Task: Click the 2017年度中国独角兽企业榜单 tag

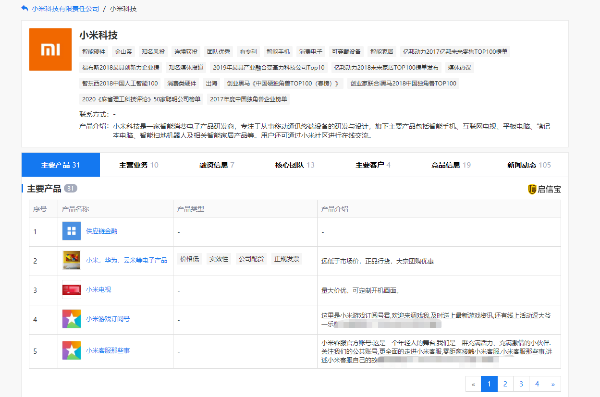Action: coord(248,99)
